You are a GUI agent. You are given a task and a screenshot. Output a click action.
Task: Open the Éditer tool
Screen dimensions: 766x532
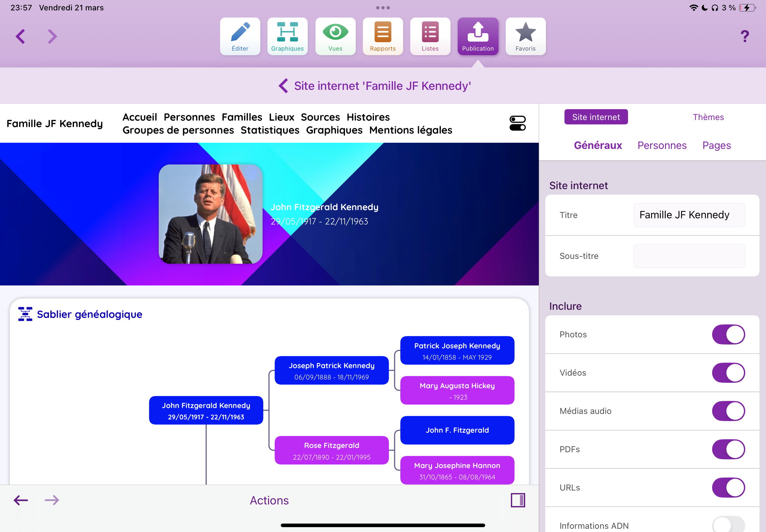[240, 36]
